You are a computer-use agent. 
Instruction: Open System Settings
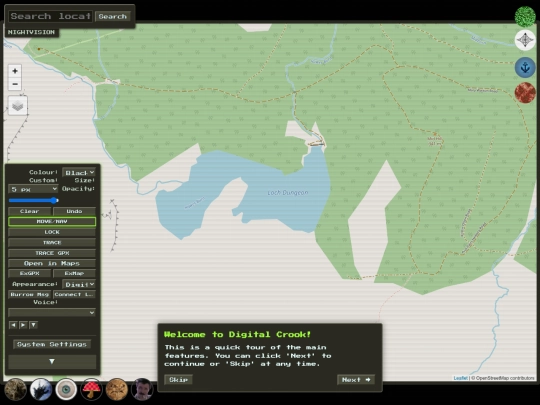52,344
